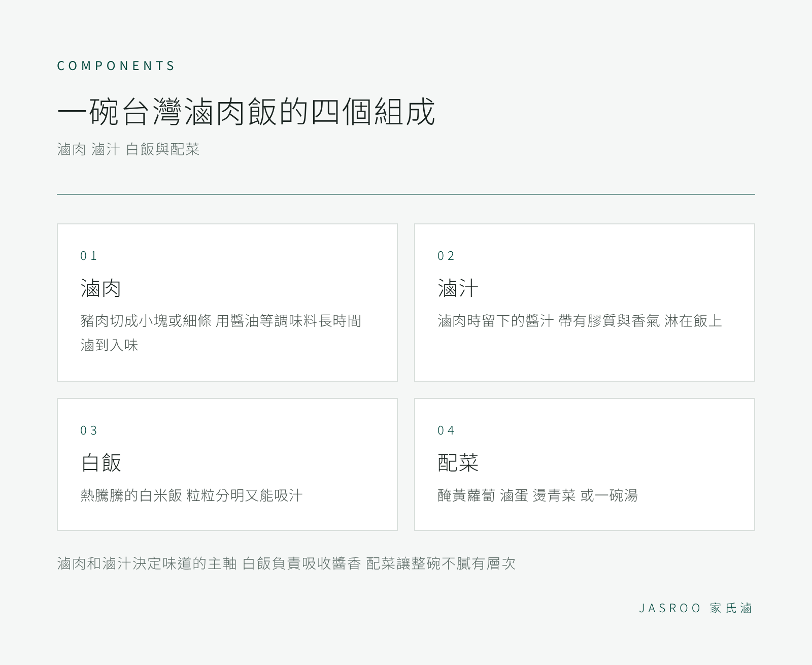
Task: Click the COMPONENTS heading label
Action: [x=116, y=66]
